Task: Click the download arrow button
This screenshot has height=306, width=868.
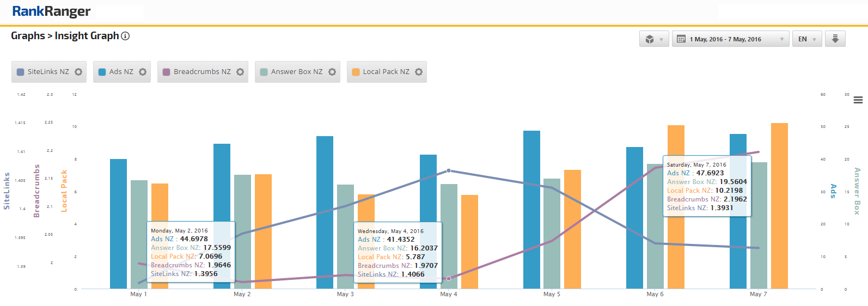Action: [x=835, y=39]
